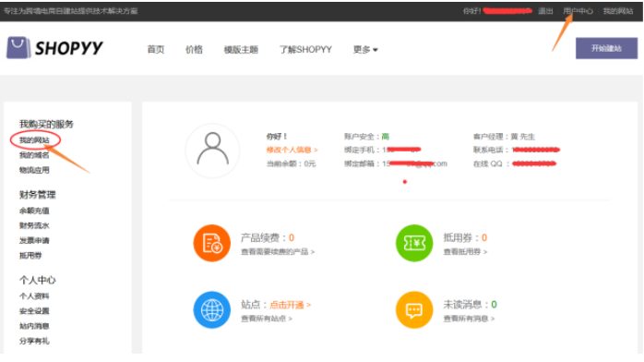The height and width of the screenshot is (362, 644).
Task: Open 模版主题 in the top navigation
Action: 241,50
